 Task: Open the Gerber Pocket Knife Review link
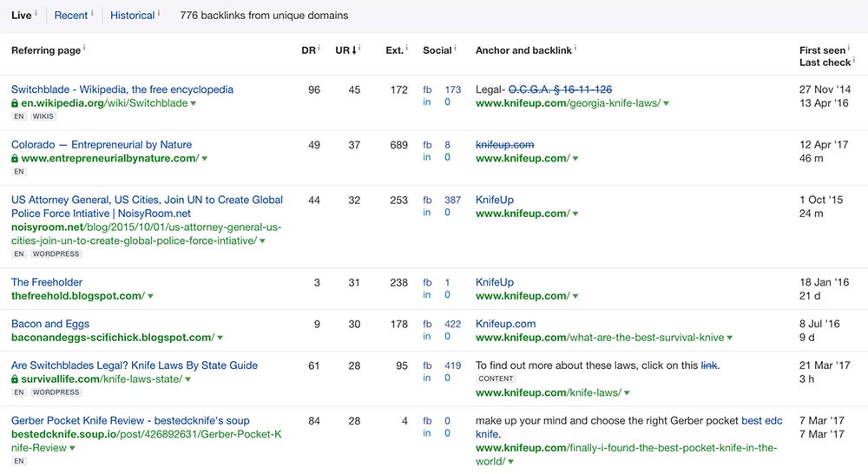tap(130, 421)
